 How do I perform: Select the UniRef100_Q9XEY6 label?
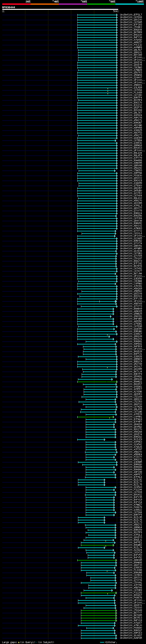(x=131, y=63)
